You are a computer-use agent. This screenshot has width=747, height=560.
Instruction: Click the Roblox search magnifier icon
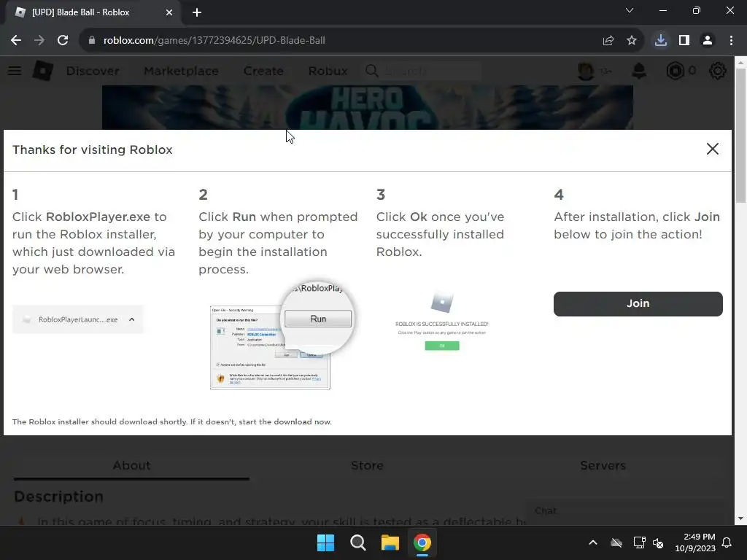[x=371, y=71]
